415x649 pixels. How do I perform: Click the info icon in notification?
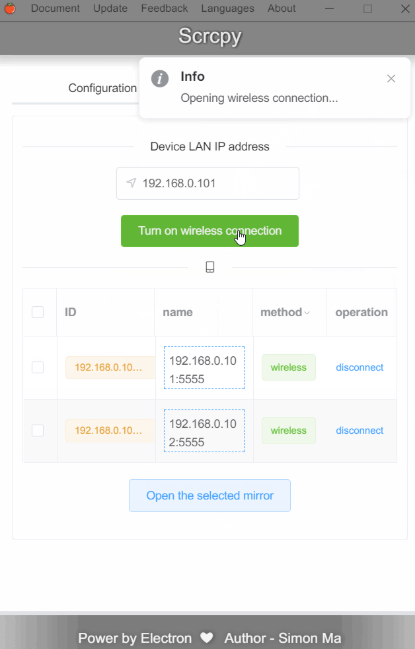[160, 78]
